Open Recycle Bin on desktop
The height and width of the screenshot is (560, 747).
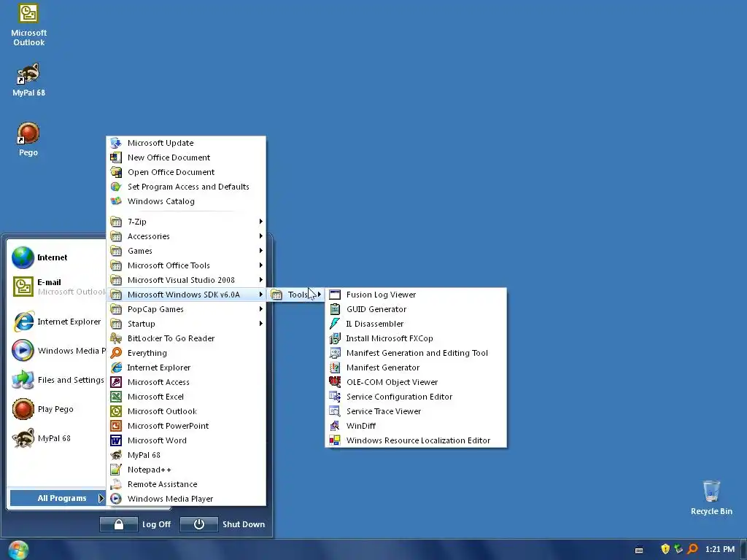coord(711,498)
